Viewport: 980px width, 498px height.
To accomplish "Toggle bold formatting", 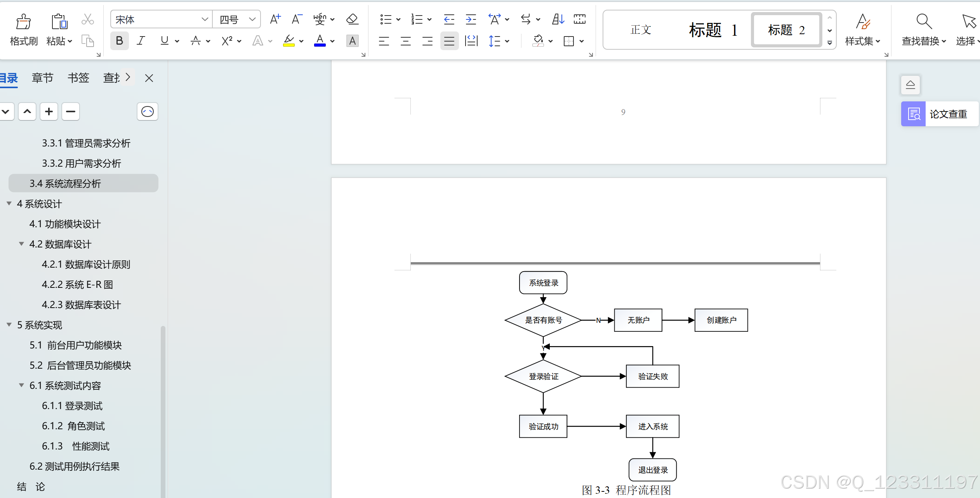I will (x=119, y=41).
